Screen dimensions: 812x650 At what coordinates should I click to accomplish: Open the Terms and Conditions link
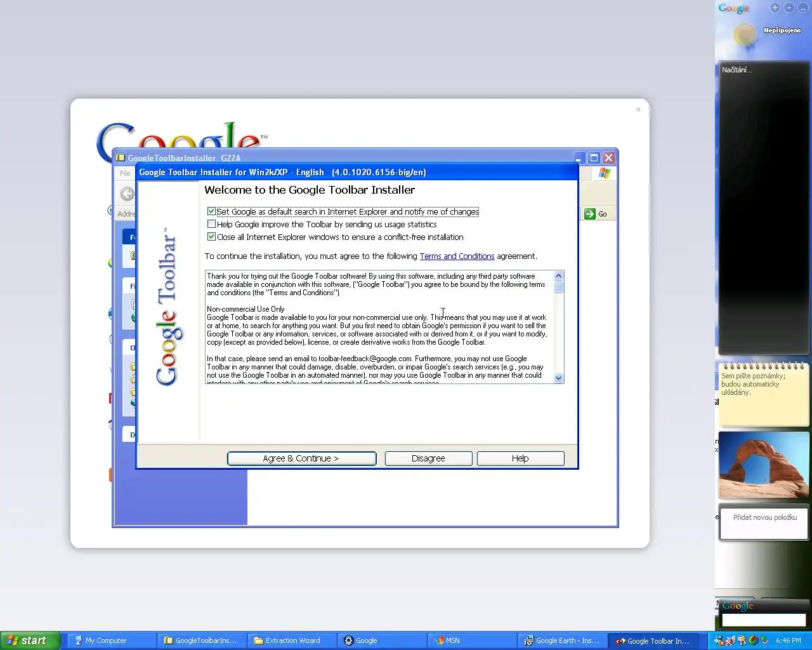[x=457, y=256]
